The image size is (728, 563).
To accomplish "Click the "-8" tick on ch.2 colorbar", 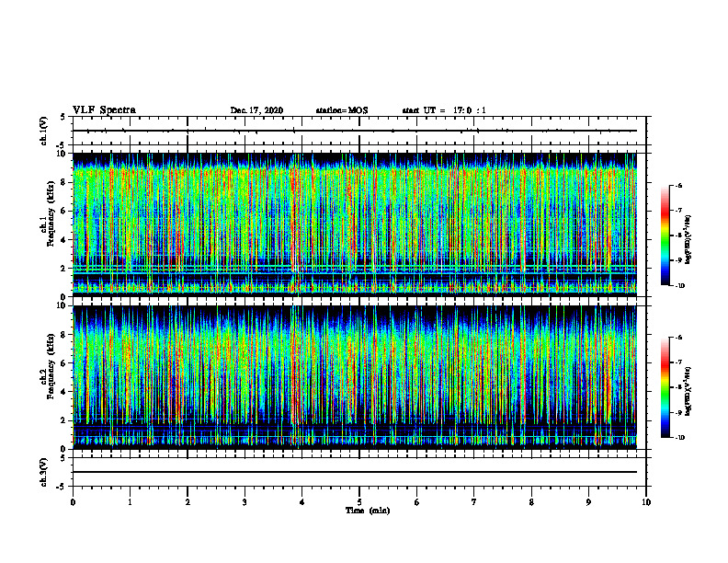I will click(x=678, y=387).
